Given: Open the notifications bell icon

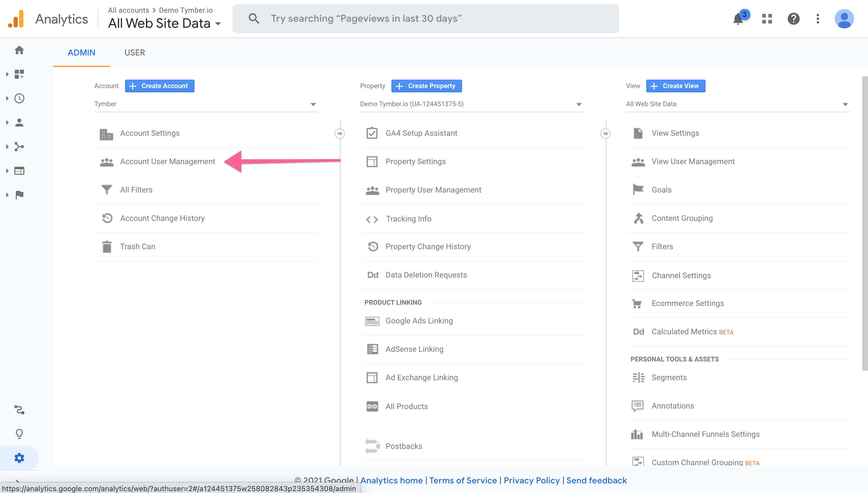Looking at the screenshot, I should tap(738, 19).
